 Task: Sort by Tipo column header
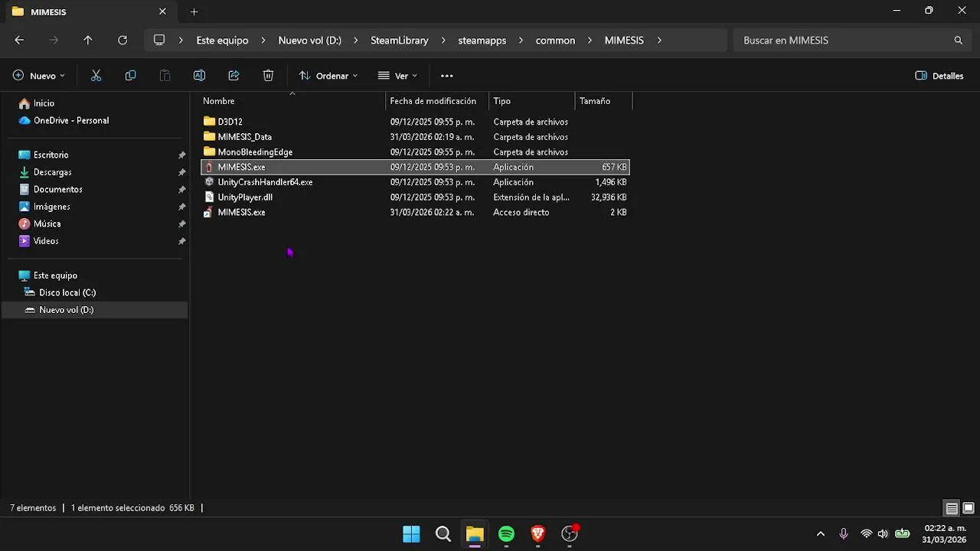pyautogui.click(x=532, y=101)
